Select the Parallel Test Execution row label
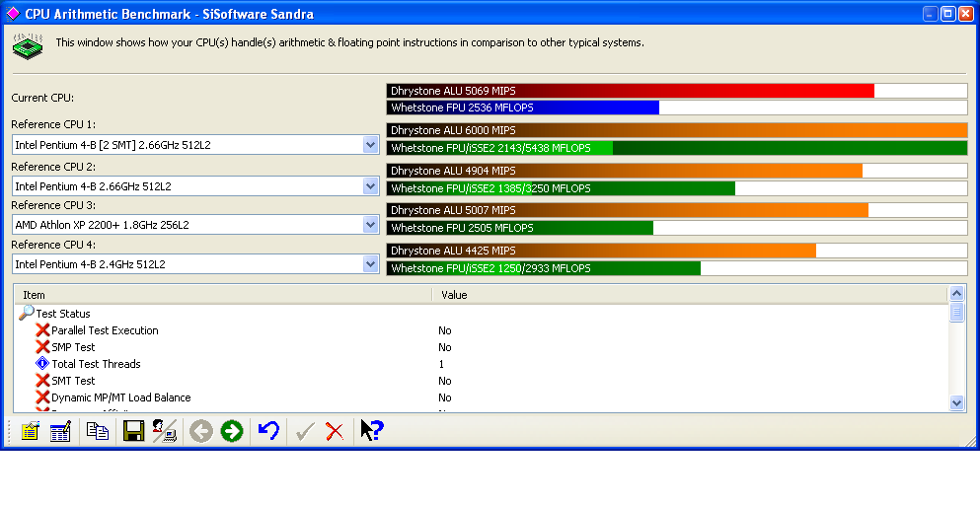 point(105,330)
